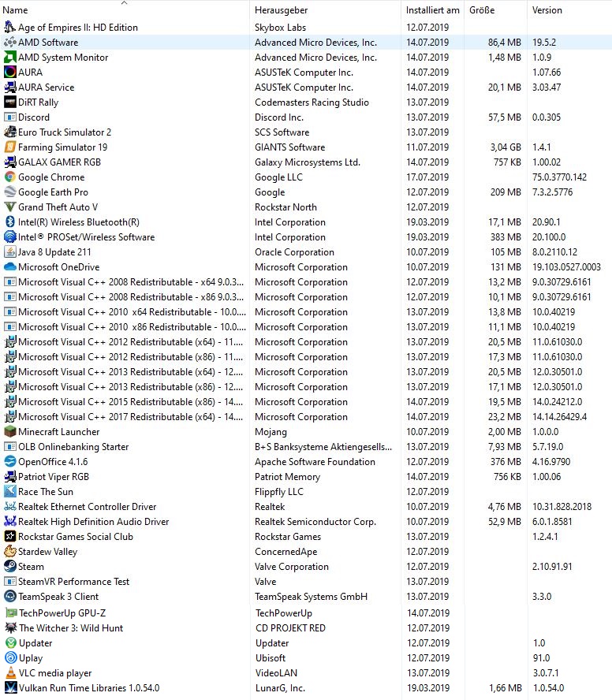Click the OpenOffice 4.1.6 icon
The width and height of the screenshot is (612, 700).
coord(9,462)
